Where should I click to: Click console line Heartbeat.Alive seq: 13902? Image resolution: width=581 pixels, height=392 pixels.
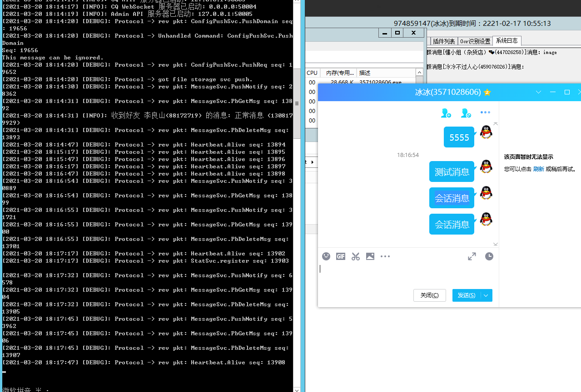[144, 254]
